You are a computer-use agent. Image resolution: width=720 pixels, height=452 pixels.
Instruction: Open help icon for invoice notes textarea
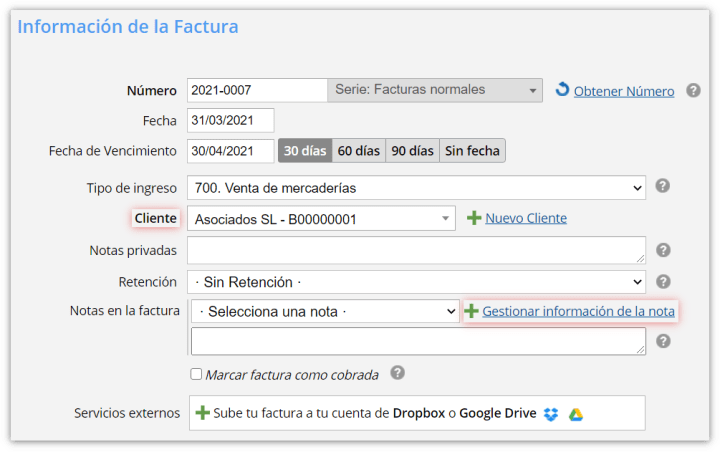tap(663, 341)
